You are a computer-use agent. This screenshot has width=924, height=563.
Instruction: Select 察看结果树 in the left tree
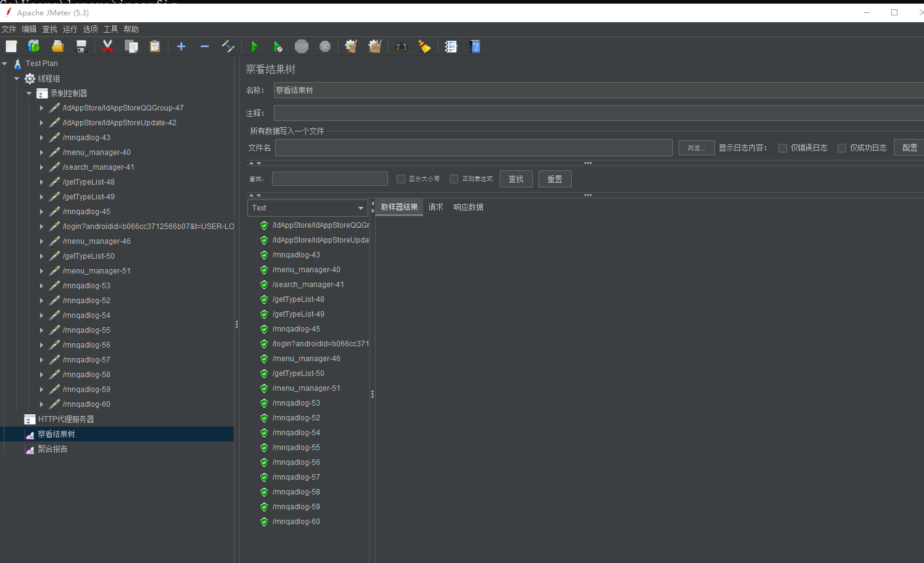56,435
